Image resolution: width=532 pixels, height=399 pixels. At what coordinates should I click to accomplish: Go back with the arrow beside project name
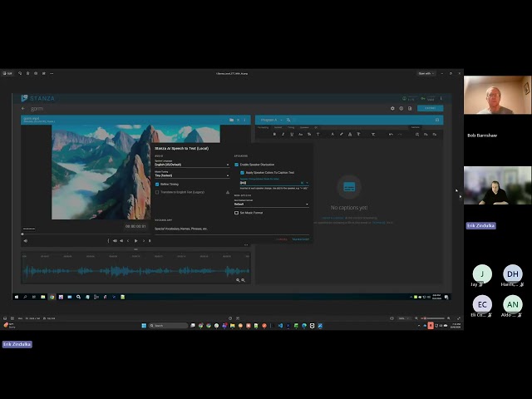pyautogui.click(x=23, y=109)
